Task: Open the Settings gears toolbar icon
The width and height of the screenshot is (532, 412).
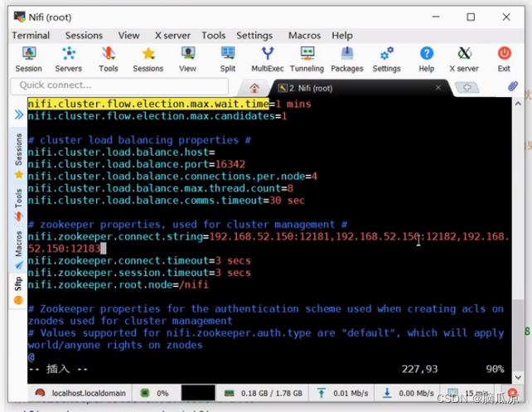Action: pos(387,60)
